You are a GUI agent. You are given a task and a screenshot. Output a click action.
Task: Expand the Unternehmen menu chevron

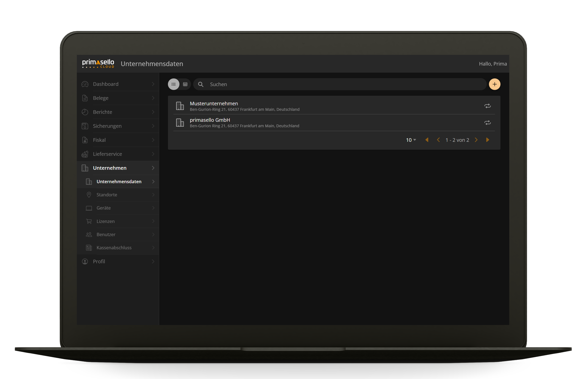tap(153, 168)
